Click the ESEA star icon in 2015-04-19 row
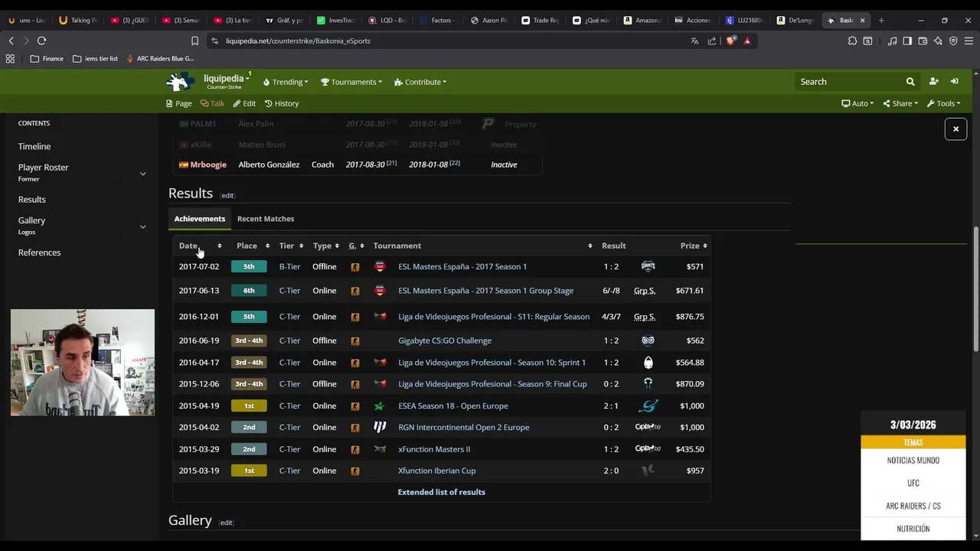Image resolution: width=980 pixels, height=551 pixels. (380, 406)
